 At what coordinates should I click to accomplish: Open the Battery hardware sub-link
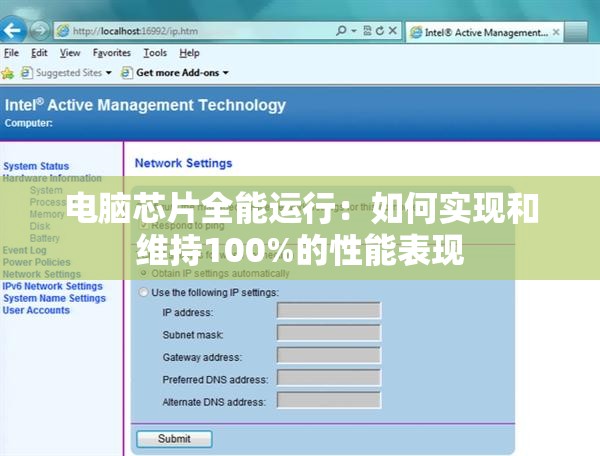[x=44, y=238]
